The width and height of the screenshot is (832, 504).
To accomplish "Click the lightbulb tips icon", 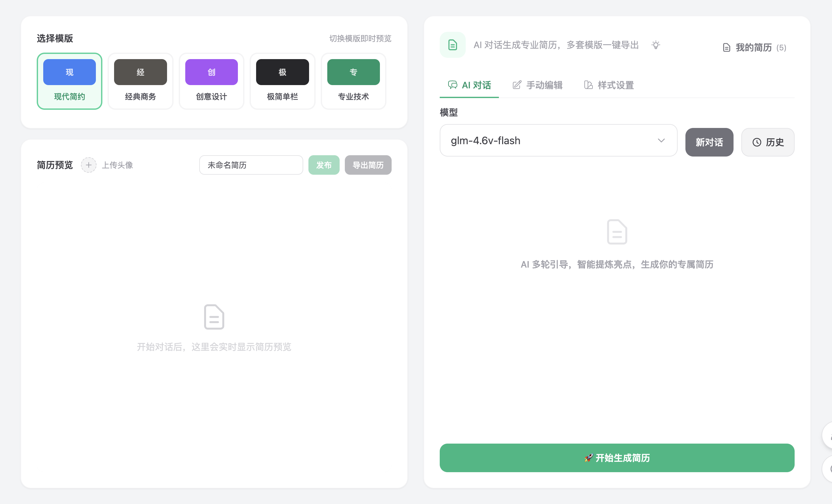I will 656,45.
